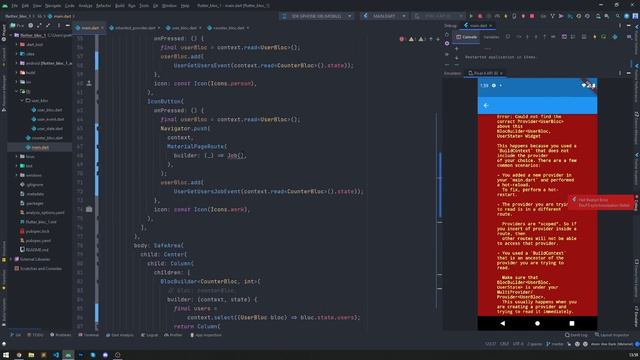Viewport: 640px width, 360px height.
Task: Open the File menu
Action: (14, 6)
